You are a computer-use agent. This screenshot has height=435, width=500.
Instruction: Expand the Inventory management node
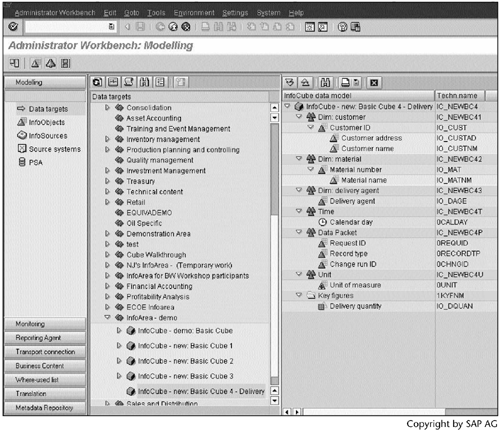click(x=107, y=139)
